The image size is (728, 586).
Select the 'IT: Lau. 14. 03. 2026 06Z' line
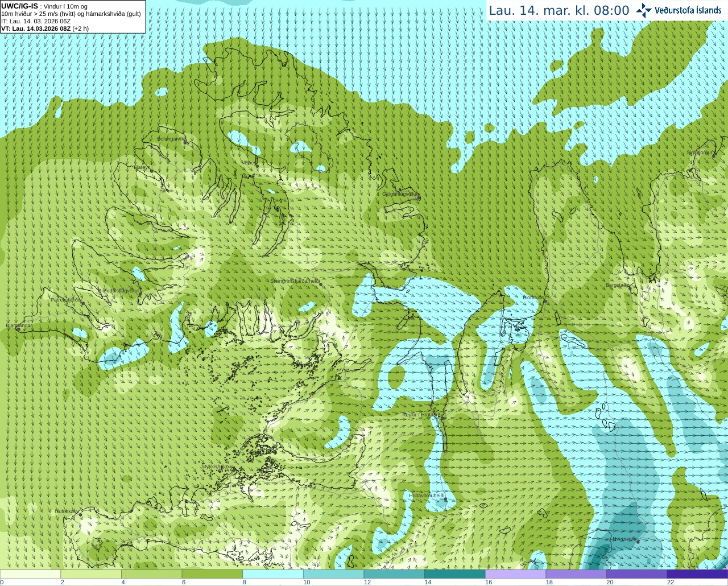(x=36, y=21)
